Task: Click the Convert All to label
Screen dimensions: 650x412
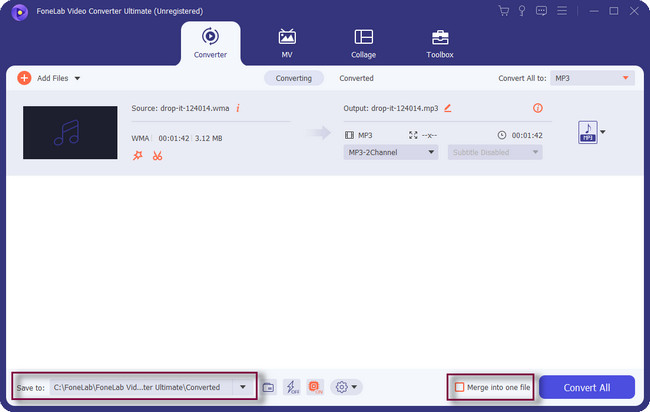Action: coord(522,78)
